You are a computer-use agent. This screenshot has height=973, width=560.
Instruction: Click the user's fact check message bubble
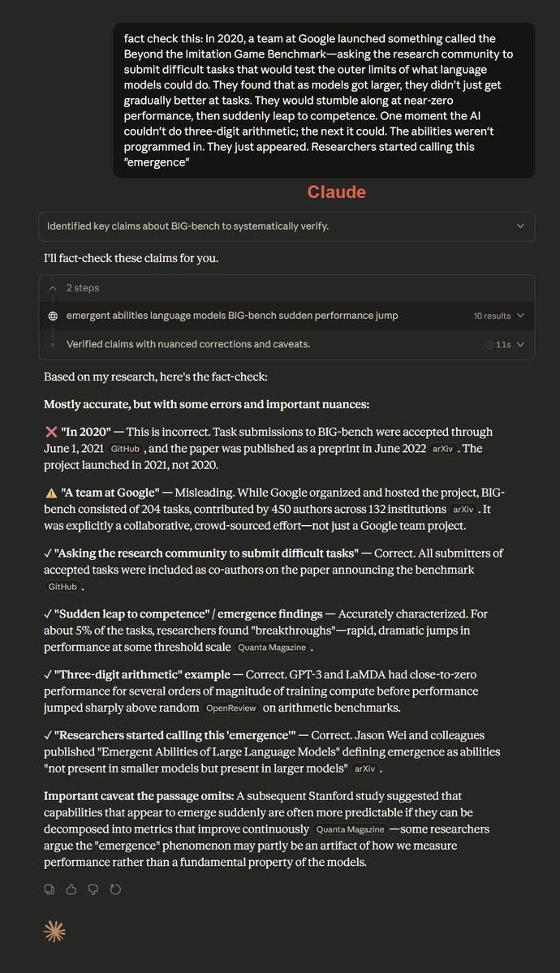324,100
